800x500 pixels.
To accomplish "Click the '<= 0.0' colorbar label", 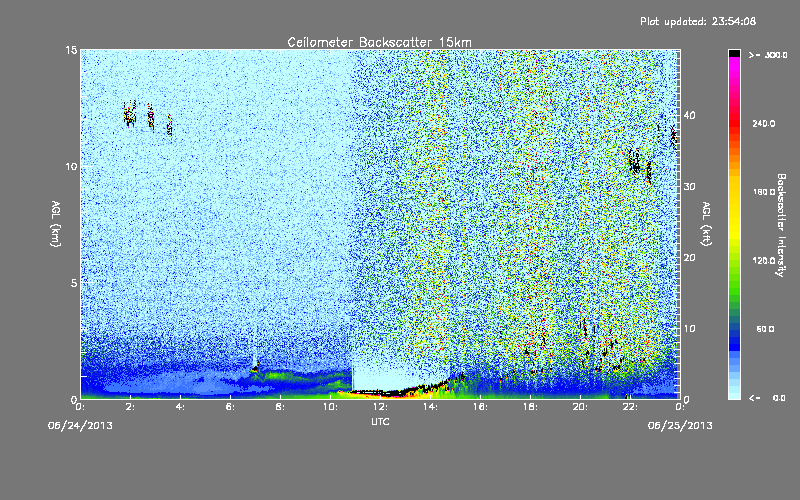I will (768, 397).
